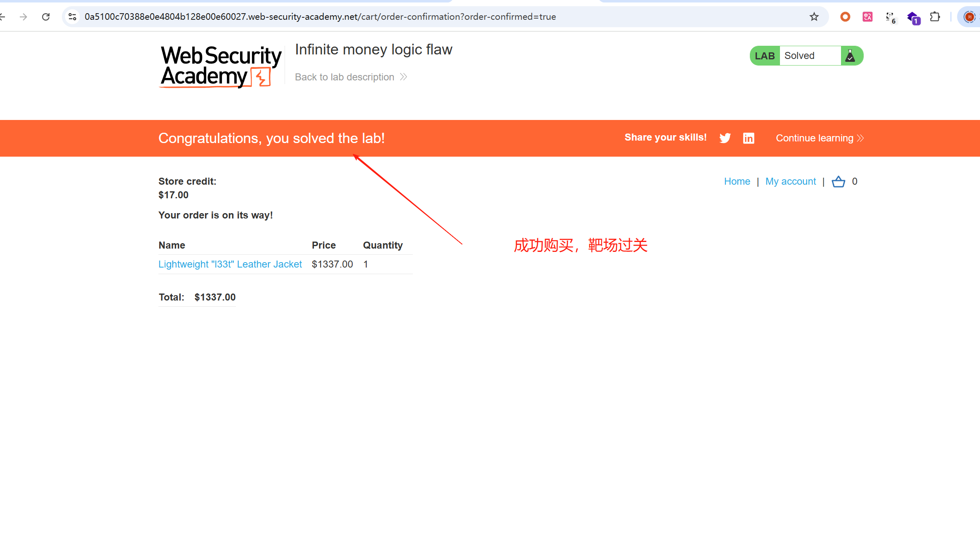
Task: Share on LinkedIn via its icon
Action: [749, 138]
